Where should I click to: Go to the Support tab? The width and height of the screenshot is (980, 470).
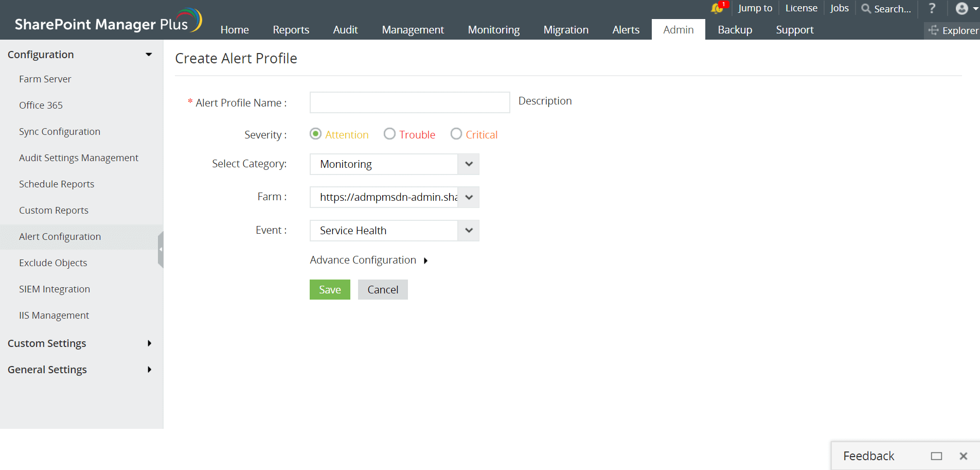point(795,30)
